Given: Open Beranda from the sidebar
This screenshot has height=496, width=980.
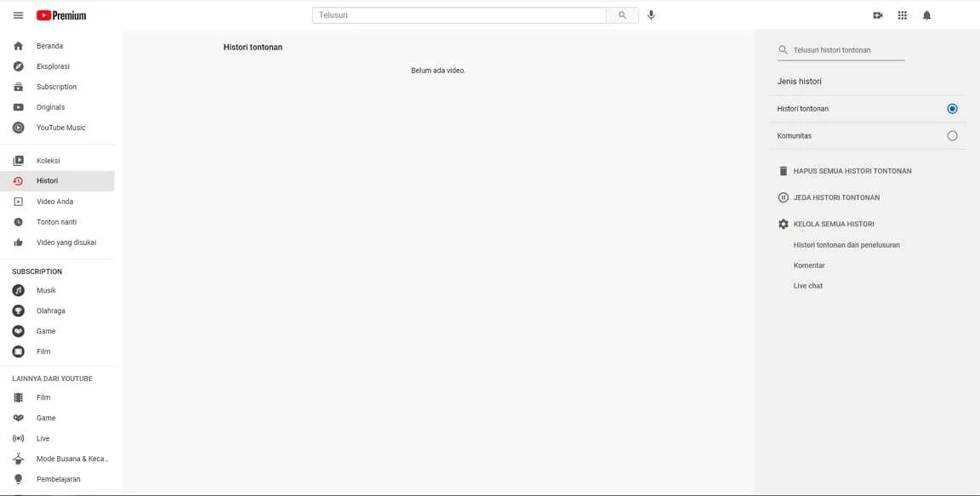Looking at the screenshot, I should tap(57, 46).
